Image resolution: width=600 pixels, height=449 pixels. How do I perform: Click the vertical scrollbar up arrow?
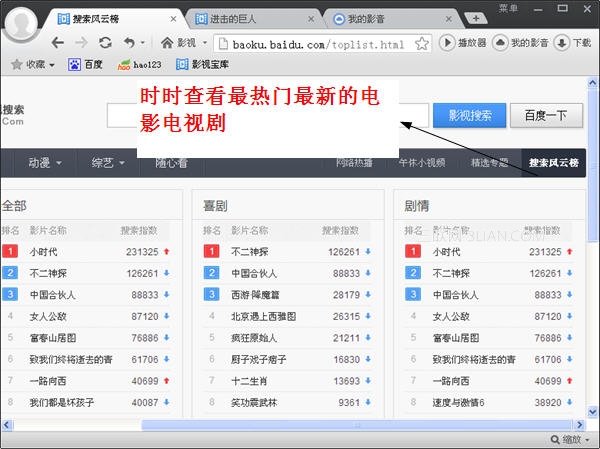(593, 83)
